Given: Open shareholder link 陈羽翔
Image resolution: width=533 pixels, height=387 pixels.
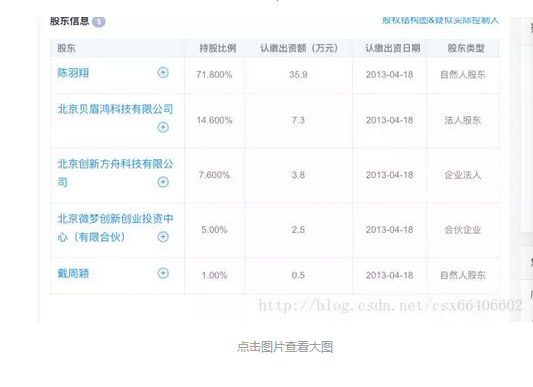Looking at the screenshot, I should 73,73.
